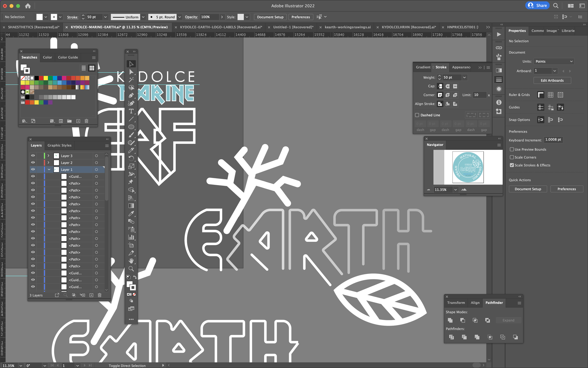Click Document Setup in the control bar
The image size is (588, 368).
[270, 17]
